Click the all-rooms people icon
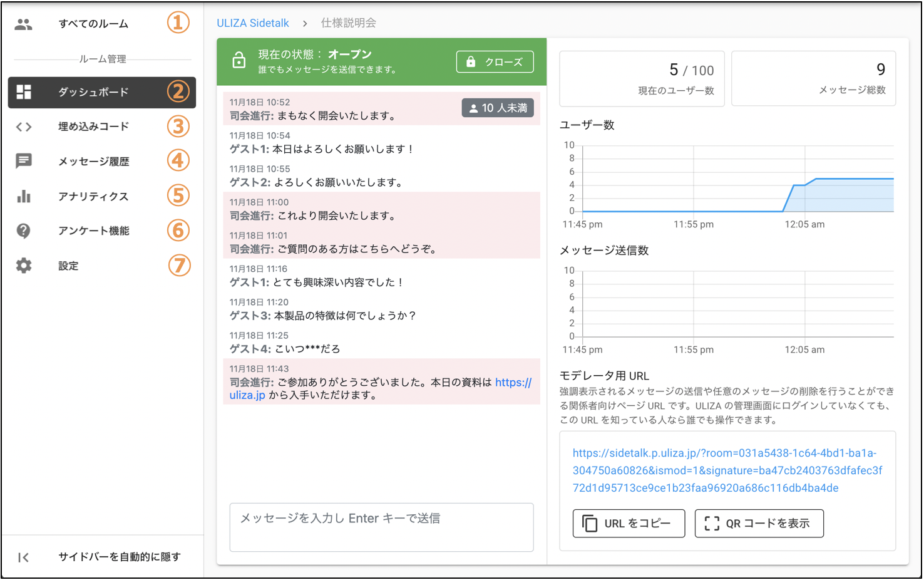This screenshot has width=924, height=580. [x=24, y=24]
